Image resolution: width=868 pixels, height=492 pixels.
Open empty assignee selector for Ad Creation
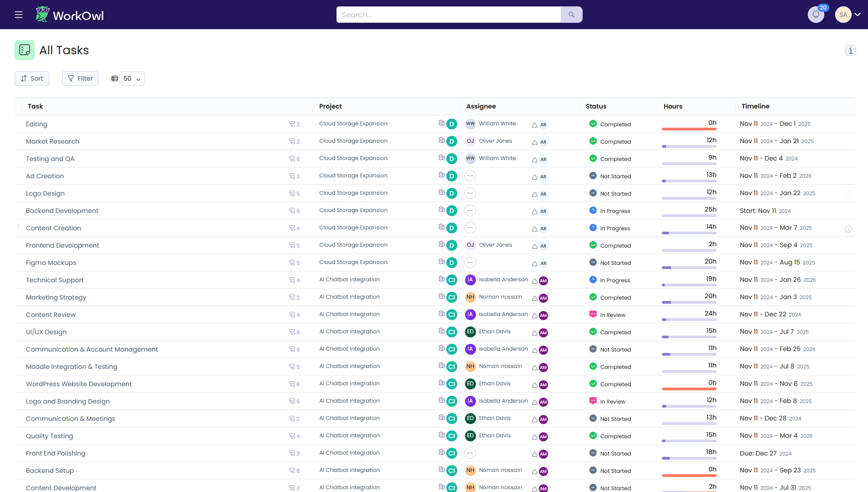click(470, 176)
